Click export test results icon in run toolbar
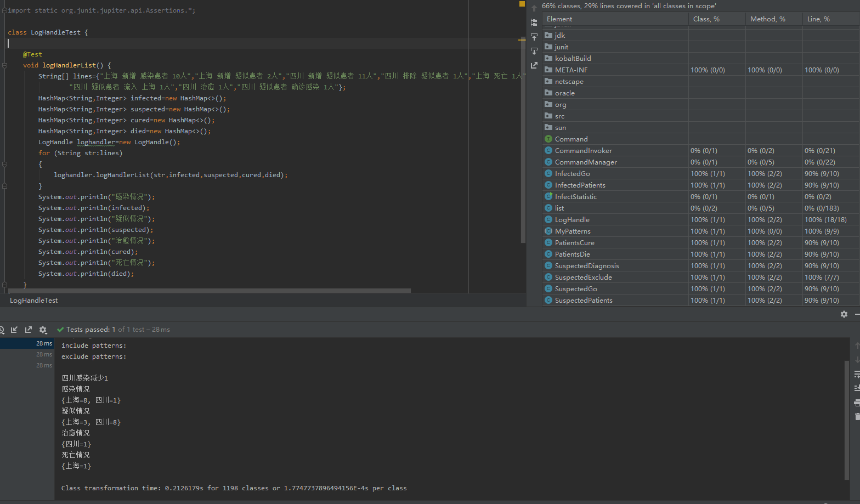This screenshot has width=860, height=504. [x=29, y=330]
